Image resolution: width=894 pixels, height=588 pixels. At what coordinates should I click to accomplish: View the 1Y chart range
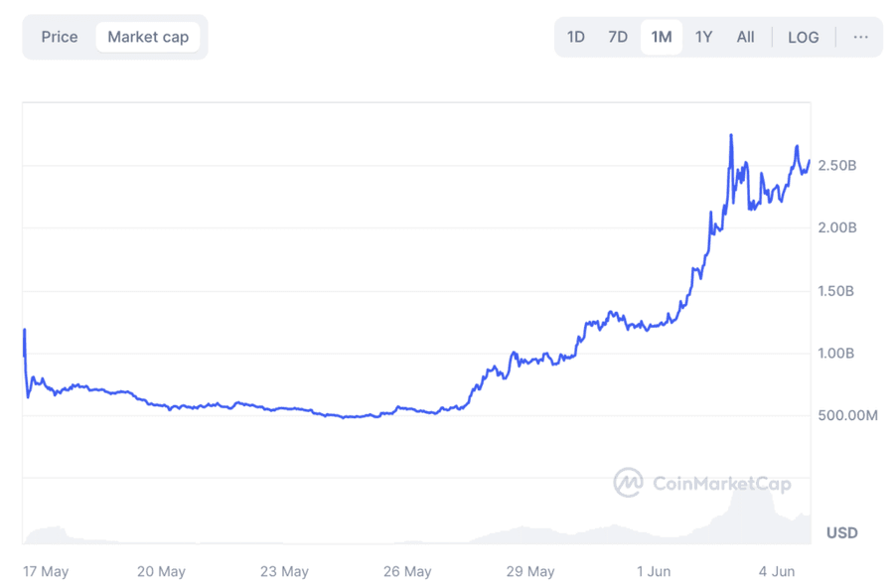tap(703, 36)
